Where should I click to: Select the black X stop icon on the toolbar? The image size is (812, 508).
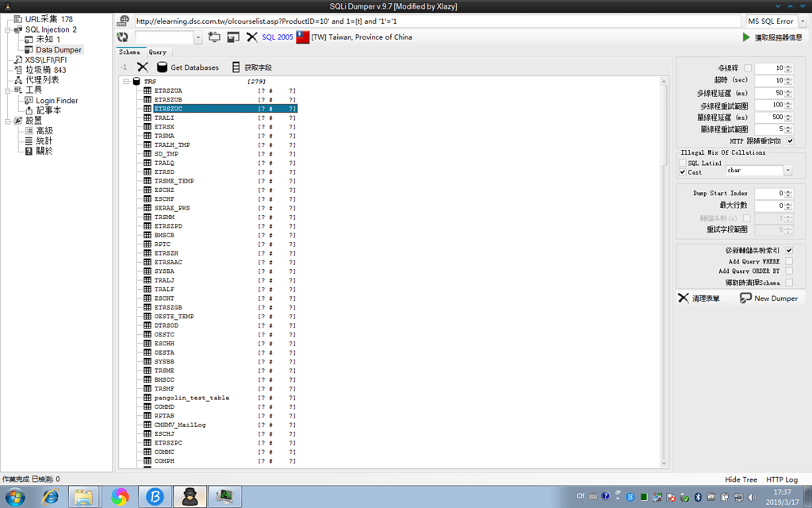(251, 37)
